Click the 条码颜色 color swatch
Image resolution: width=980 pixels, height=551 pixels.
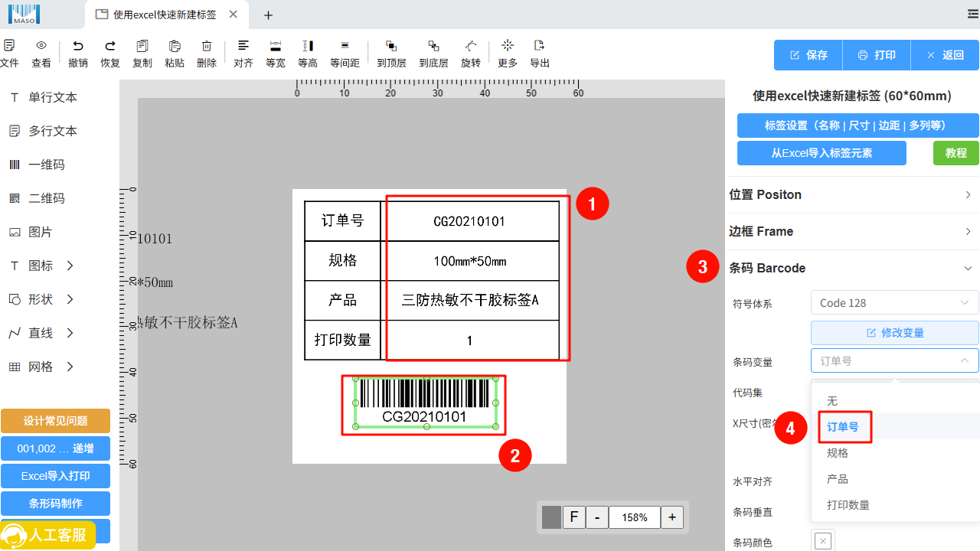click(x=823, y=541)
